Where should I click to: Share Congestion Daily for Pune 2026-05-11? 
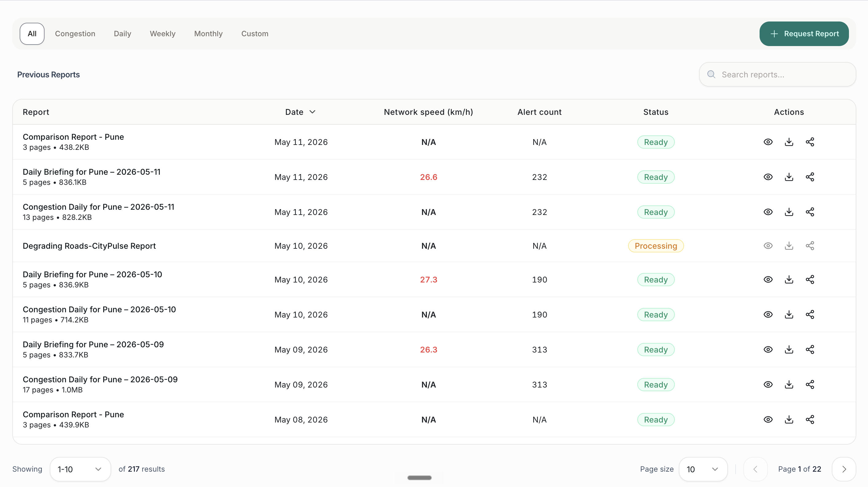pos(810,212)
